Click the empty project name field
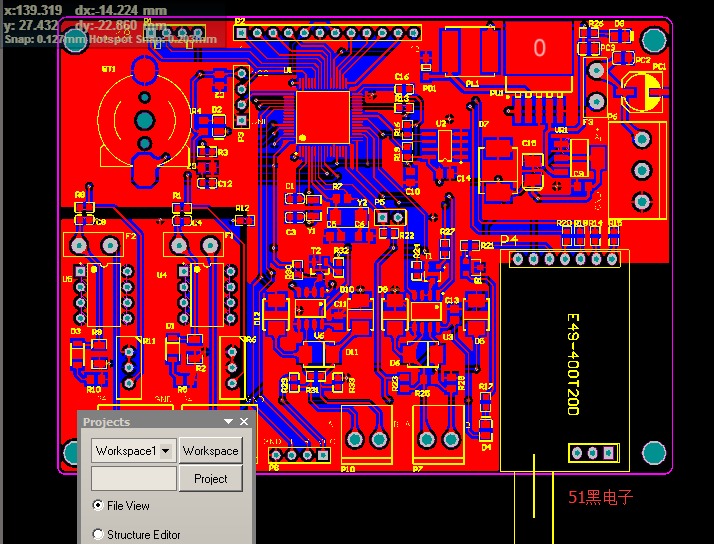Screen dimensions: 714x544 coord(133,478)
